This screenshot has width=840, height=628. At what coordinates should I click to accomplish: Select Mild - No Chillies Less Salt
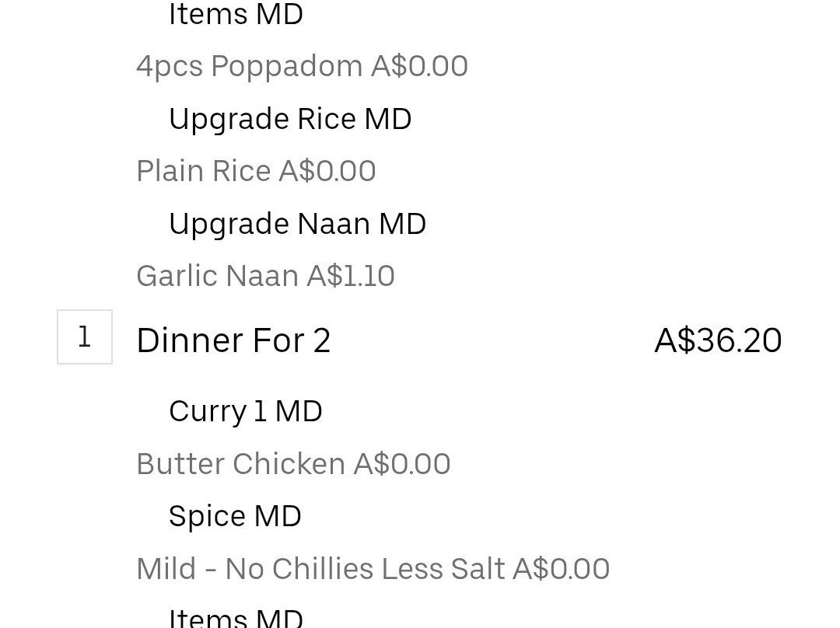tap(320, 569)
